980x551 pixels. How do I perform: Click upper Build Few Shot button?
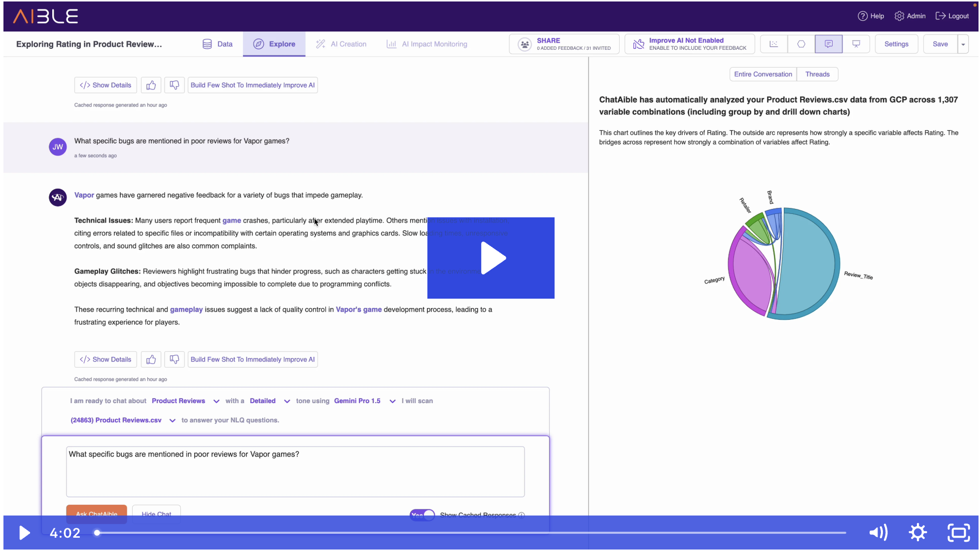coord(253,85)
